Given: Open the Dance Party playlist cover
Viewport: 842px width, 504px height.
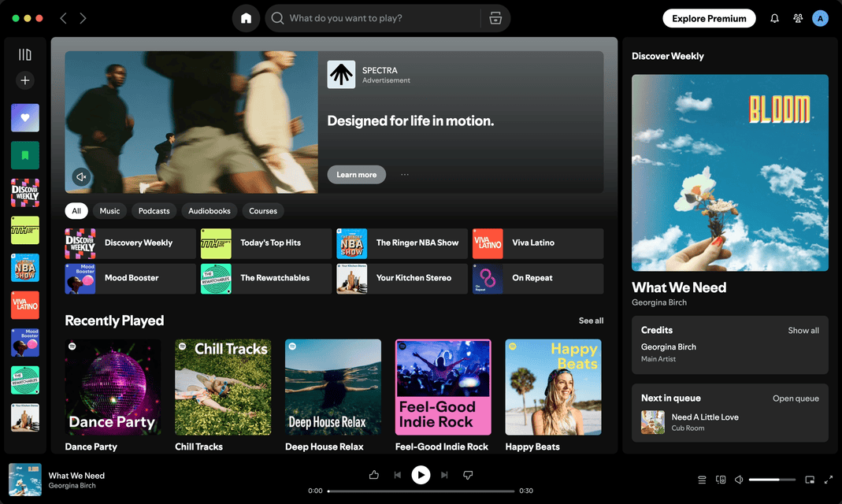Looking at the screenshot, I should coord(113,387).
